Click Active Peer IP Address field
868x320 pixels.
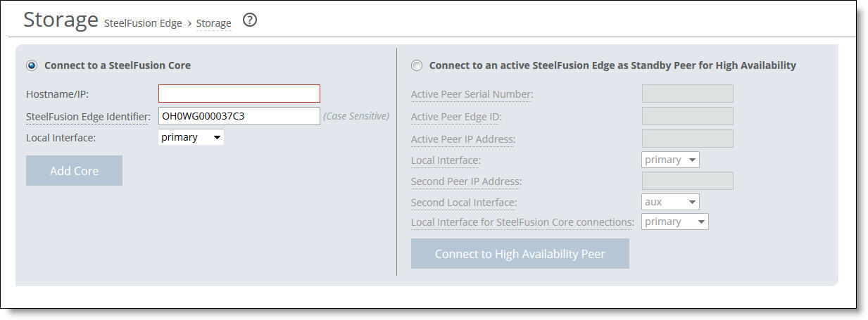click(x=688, y=139)
